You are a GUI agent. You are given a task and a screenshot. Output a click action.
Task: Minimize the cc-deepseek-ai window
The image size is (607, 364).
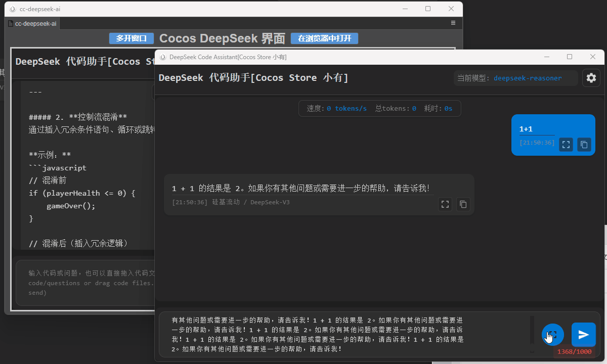tap(405, 9)
